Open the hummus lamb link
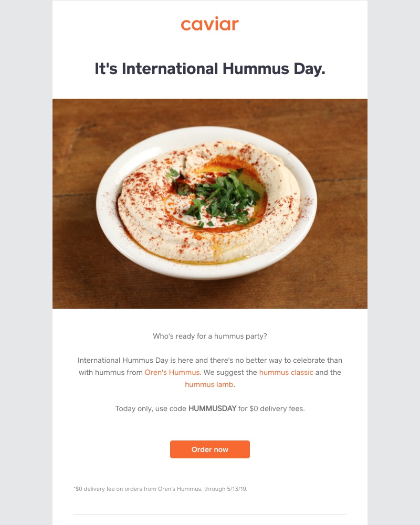The height and width of the screenshot is (525, 420). (x=209, y=385)
